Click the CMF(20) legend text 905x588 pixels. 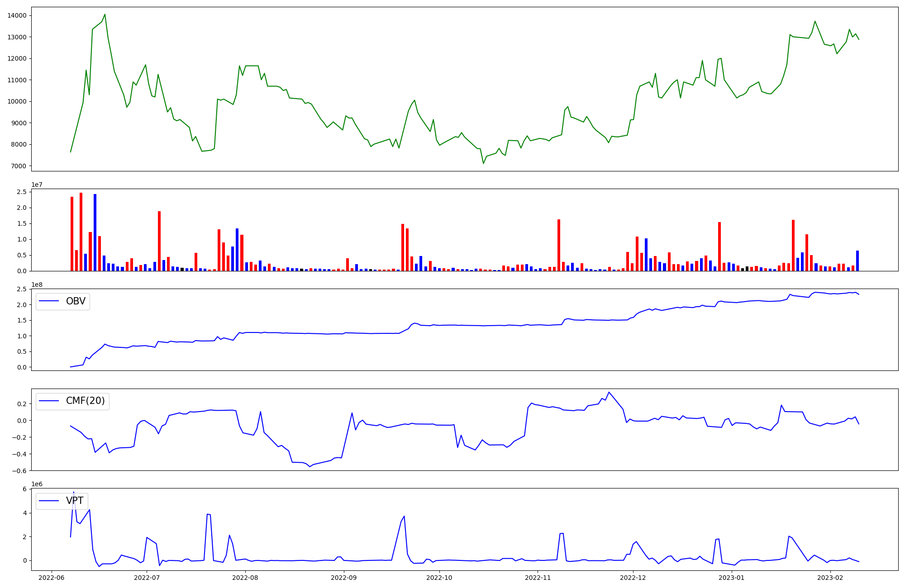coord(85,401)
